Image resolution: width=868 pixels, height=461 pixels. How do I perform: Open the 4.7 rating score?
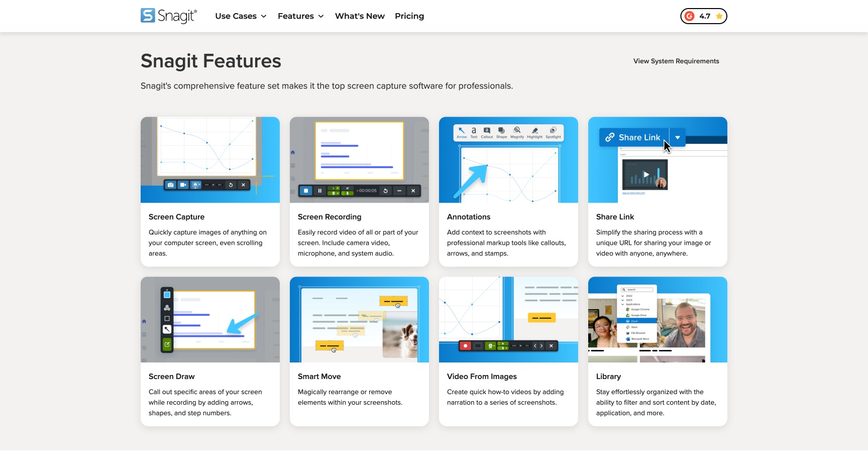(705, 16)
